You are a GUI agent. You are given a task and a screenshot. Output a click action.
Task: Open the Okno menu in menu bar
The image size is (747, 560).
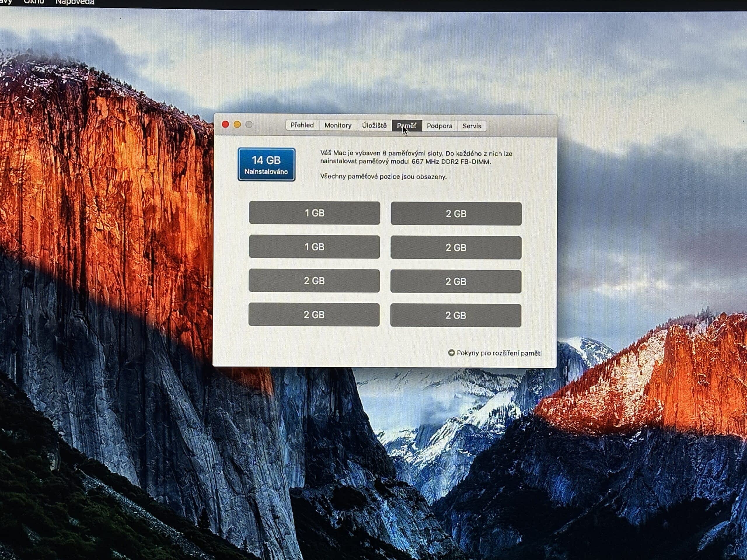coord(34,2)
